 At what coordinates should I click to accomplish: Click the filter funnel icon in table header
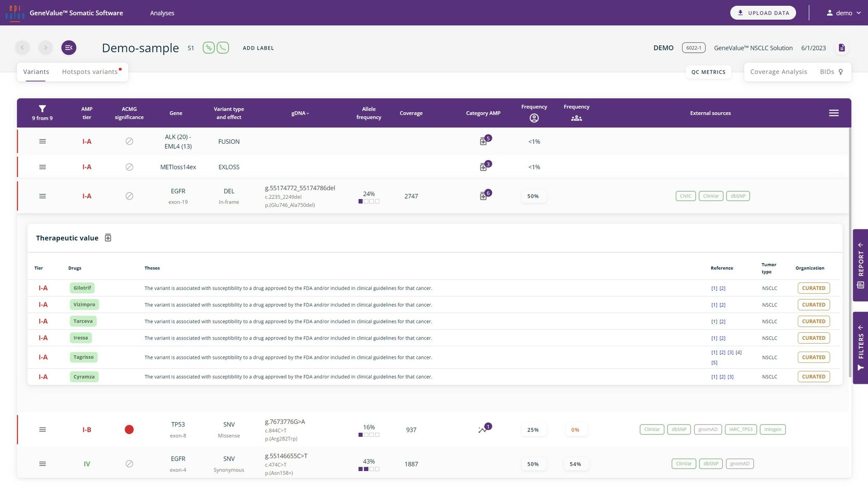(42, 109)
